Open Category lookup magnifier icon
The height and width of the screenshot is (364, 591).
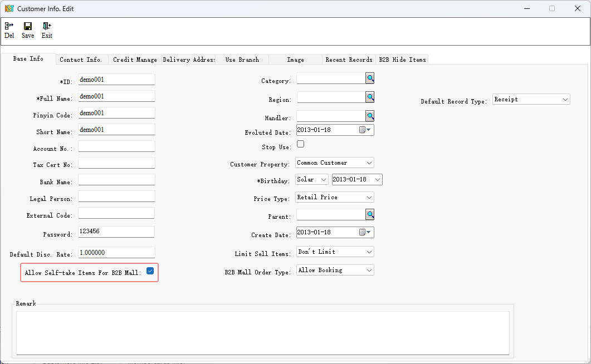tap(370, 78)
